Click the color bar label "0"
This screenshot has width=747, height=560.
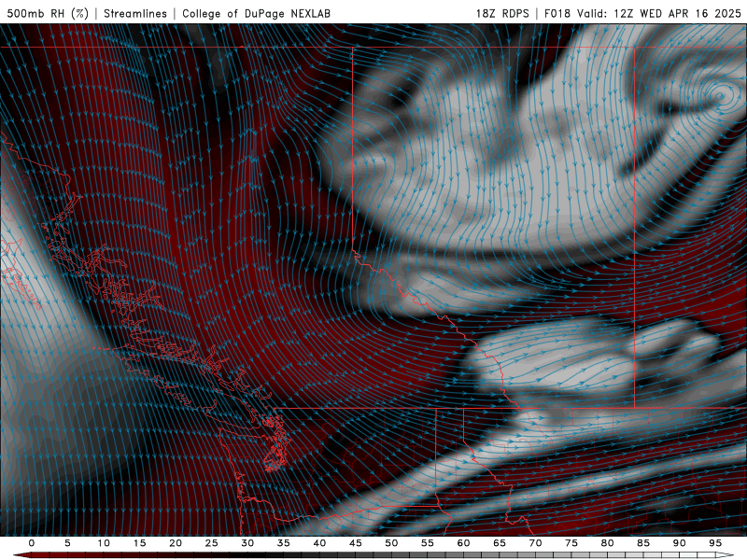pos(32,543)
